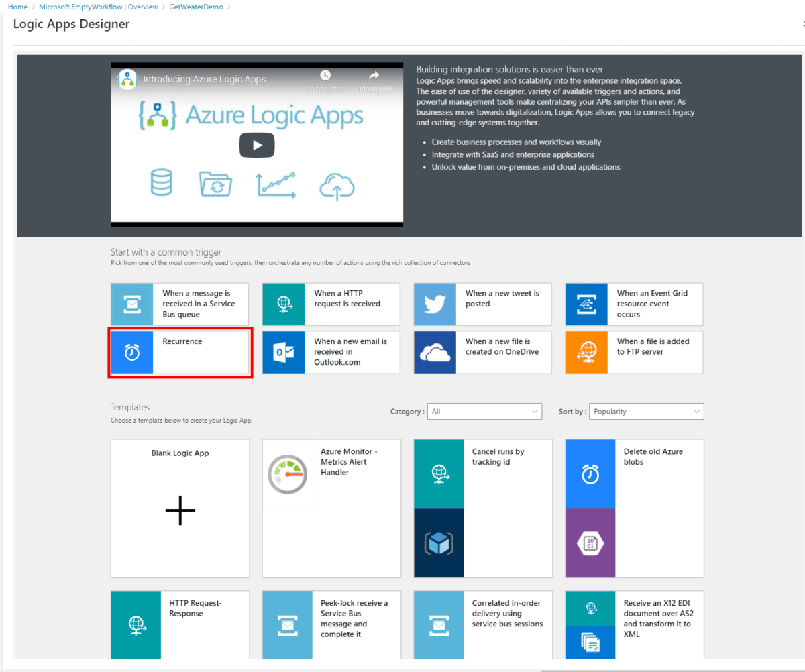Click the Logic Apps channel avatar on video
Image resolution: width=805 pixels, height=672 pixels.
click(127, 79)
